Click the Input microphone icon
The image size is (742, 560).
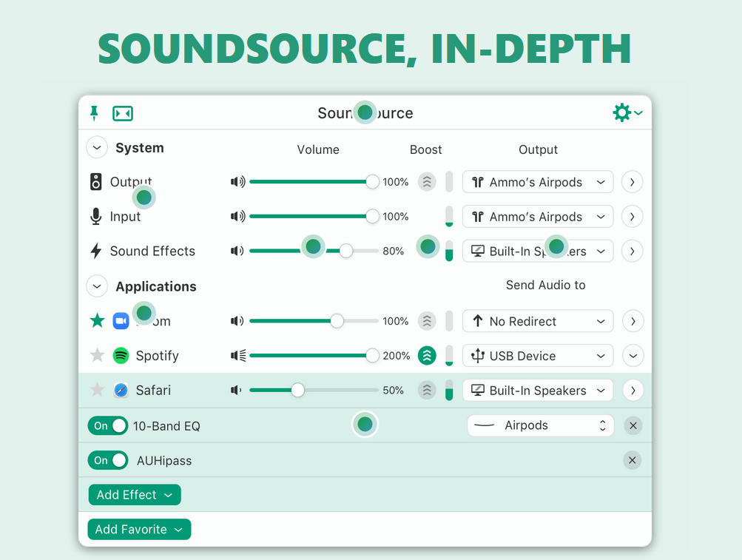(x=96, y=216)
